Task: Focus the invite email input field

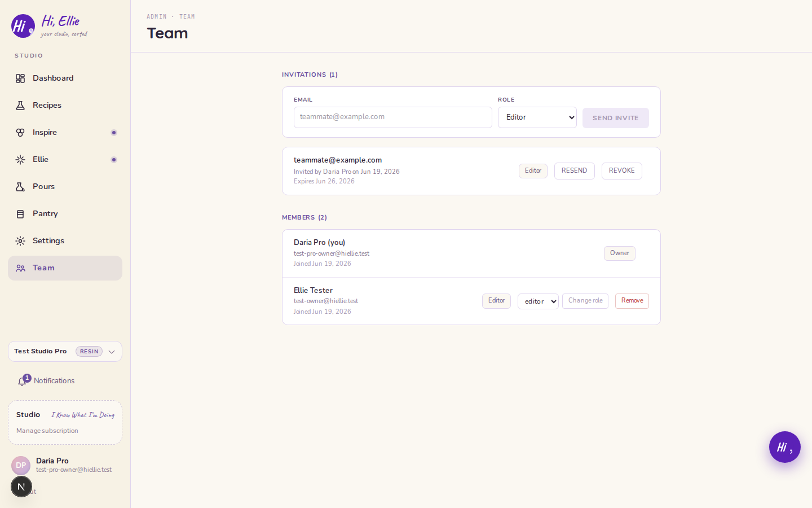Action: (x=393, y=117)
